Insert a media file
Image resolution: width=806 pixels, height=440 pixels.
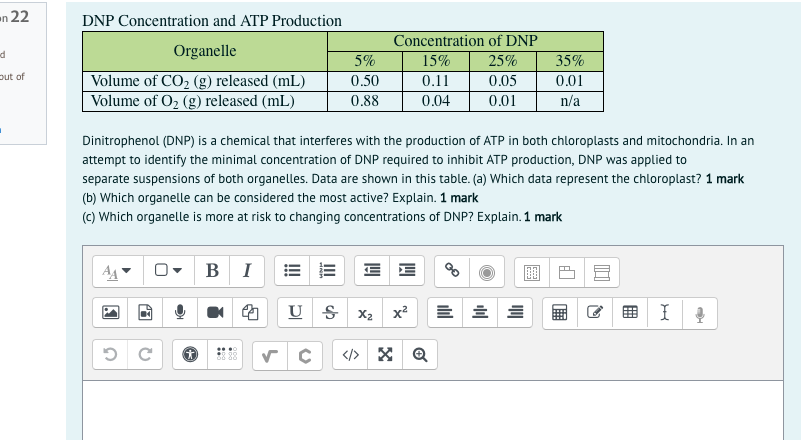tap(145, 313)
